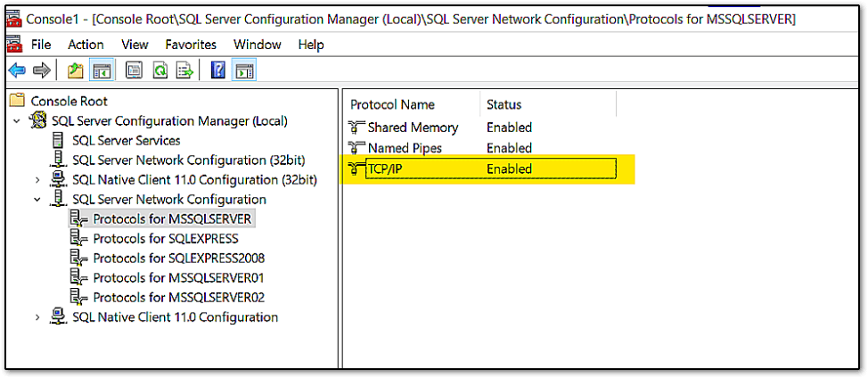This screenshot has height=378, width=868.
Task: Expand SQL Native Client 11.0 Configuration (32bit)
Action: pos(37,179)
